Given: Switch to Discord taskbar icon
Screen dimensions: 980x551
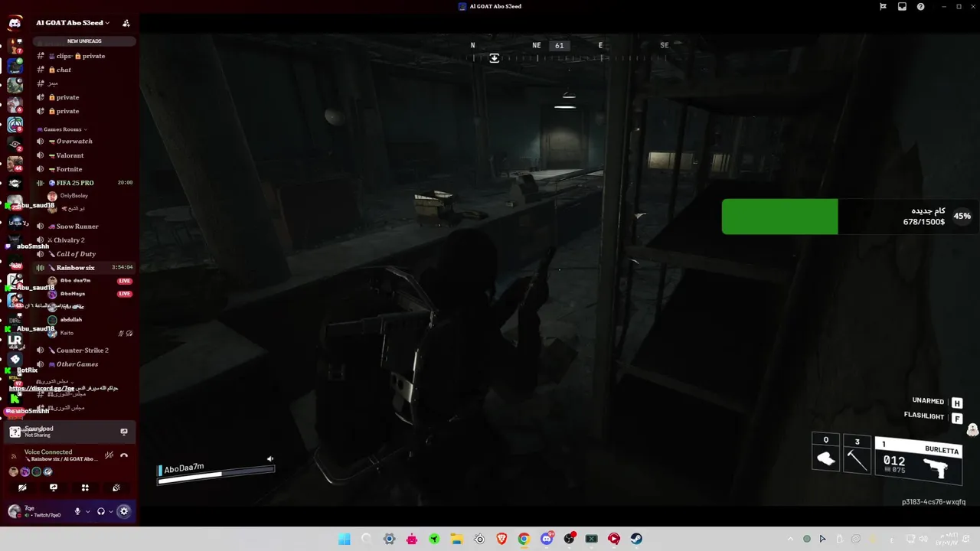Looking at the screenshot, I should coord(547,539).
